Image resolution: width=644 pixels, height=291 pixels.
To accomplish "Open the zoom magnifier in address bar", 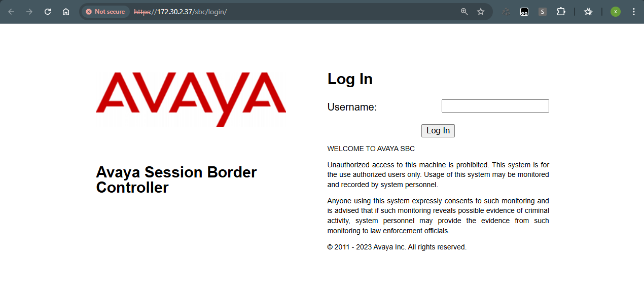I will (464, 12).
